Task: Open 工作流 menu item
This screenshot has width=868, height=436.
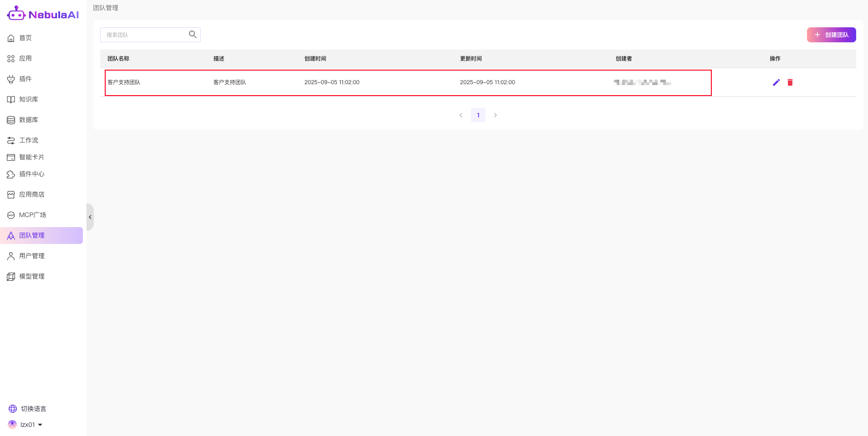Action: [41, 140]
